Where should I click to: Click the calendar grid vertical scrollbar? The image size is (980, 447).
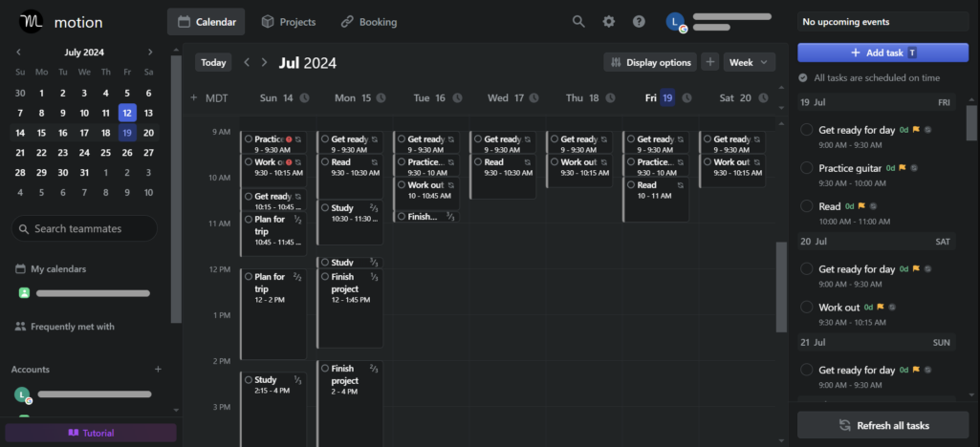point(781,287)
